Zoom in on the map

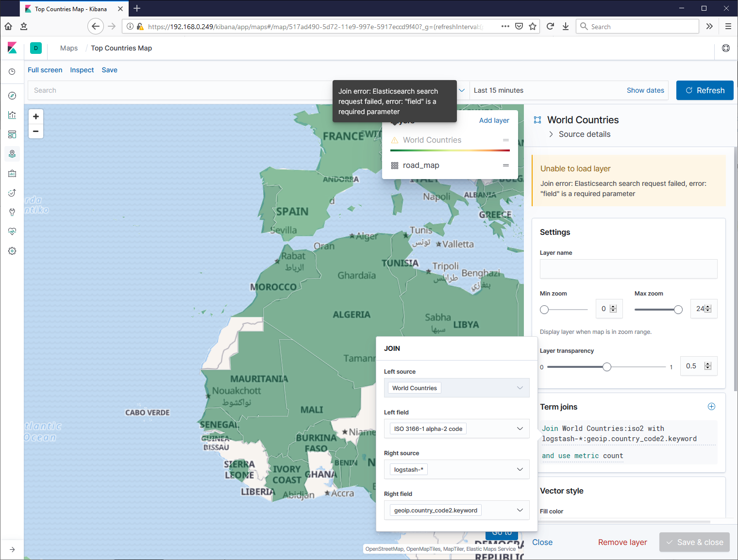click(36, 116)
